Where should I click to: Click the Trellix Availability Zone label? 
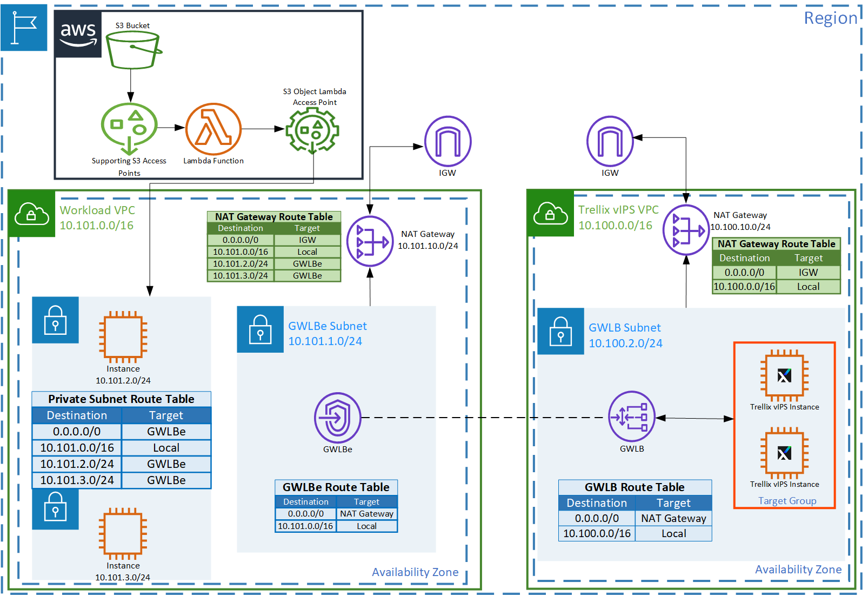798,570
